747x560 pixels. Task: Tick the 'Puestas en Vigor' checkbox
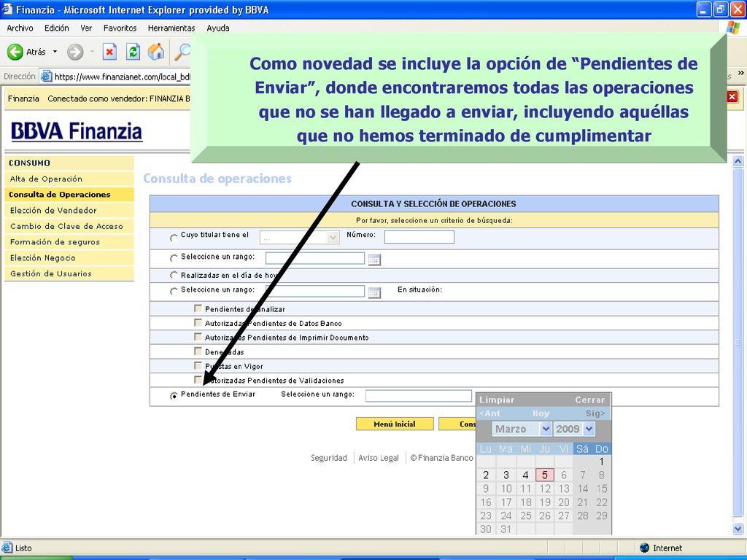click(x=198, y=366)
